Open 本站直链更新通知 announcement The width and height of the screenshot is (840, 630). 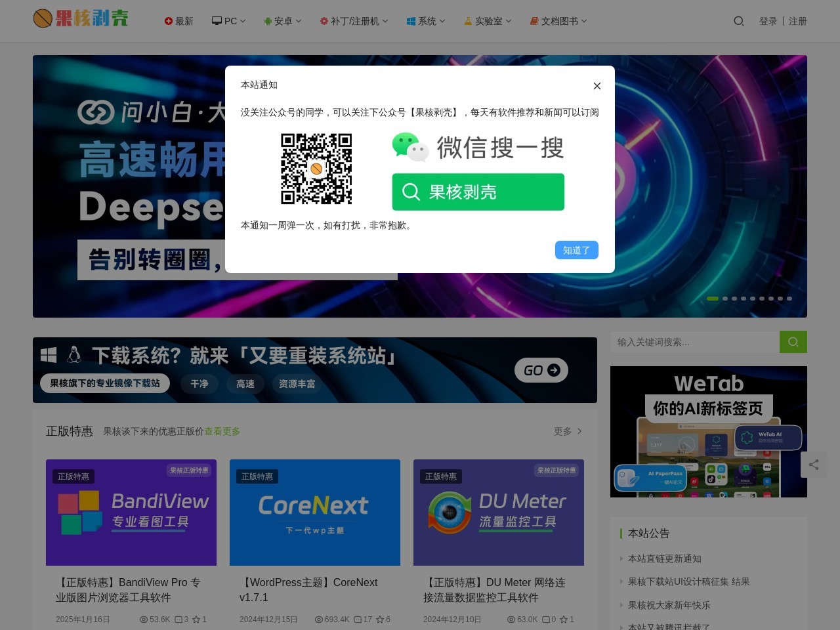pos(665,558)
